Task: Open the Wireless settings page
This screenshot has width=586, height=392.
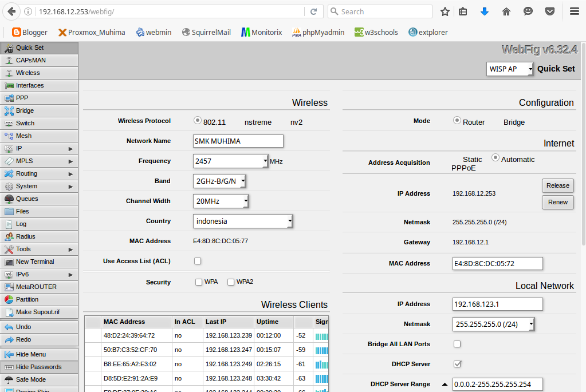Action: [x=29, y=73]
